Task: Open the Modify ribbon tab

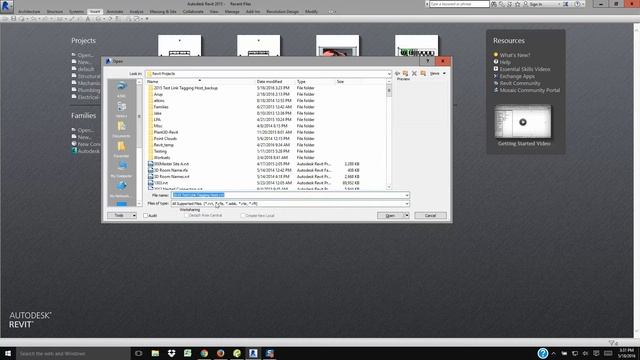Action: [x=311, y=12]
